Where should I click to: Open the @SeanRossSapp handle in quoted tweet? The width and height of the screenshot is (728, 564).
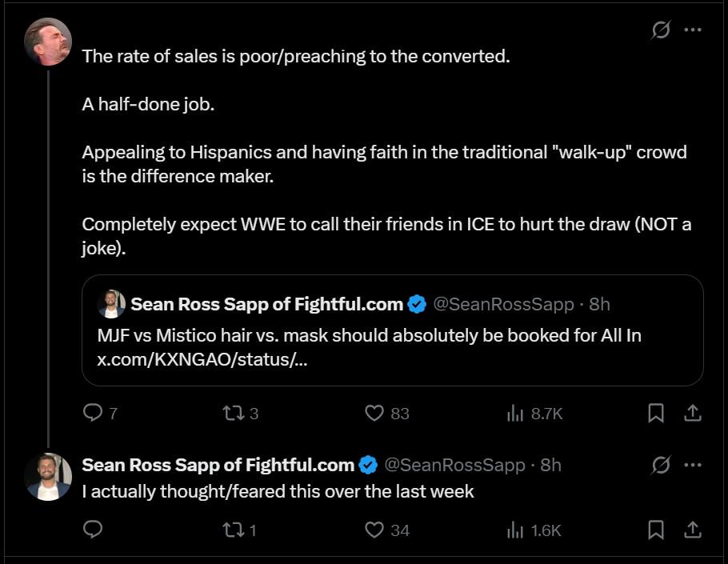coord(504,305)
